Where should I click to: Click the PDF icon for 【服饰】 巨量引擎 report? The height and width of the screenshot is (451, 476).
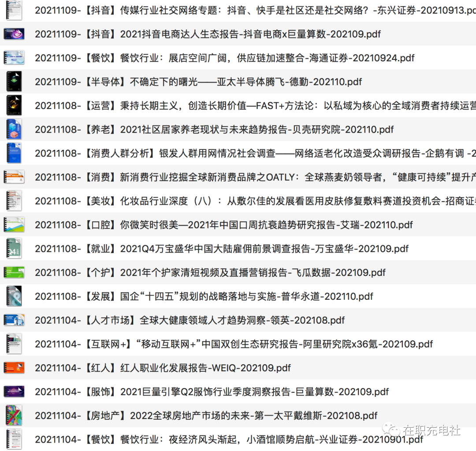(x=14, y=391)
